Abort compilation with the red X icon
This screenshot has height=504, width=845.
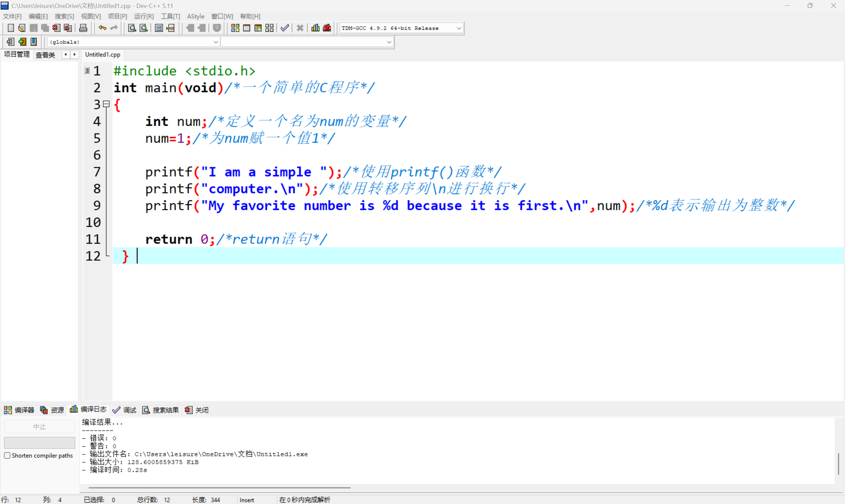click(x=300, y=28)
